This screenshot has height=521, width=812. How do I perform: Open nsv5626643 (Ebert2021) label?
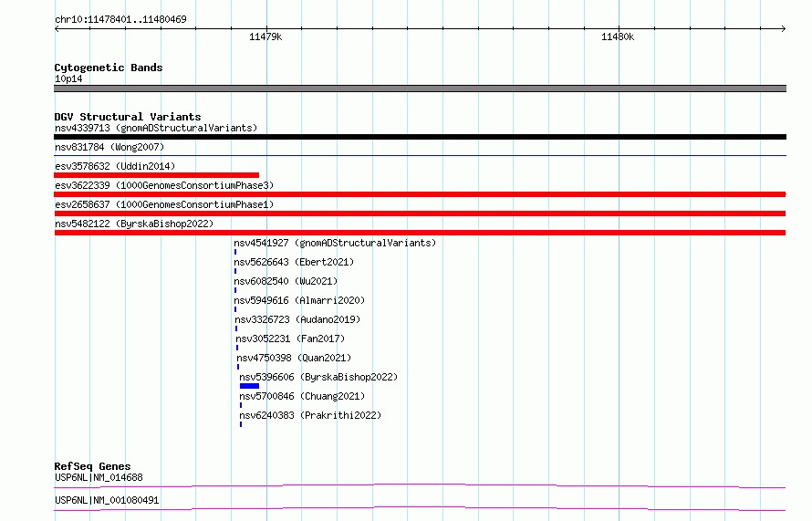[294, 262]
